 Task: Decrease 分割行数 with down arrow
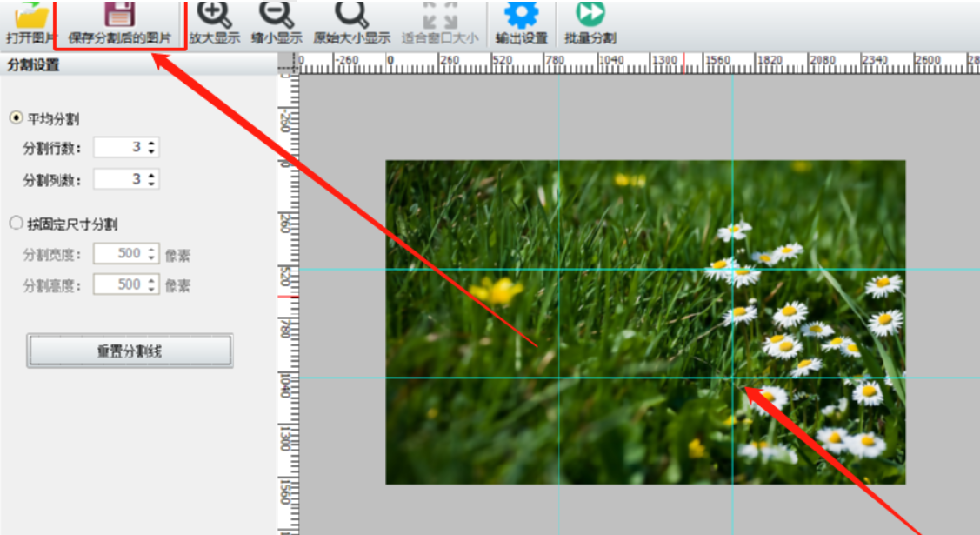(152, 152)
